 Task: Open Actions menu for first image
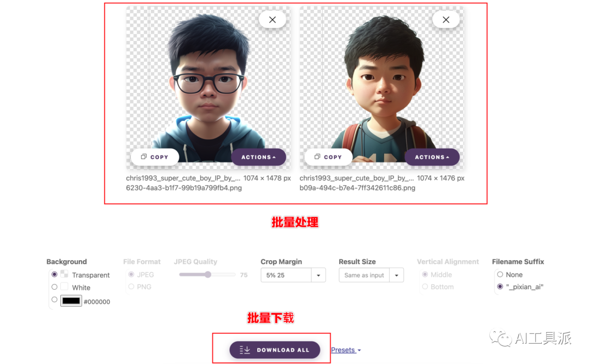258,157
